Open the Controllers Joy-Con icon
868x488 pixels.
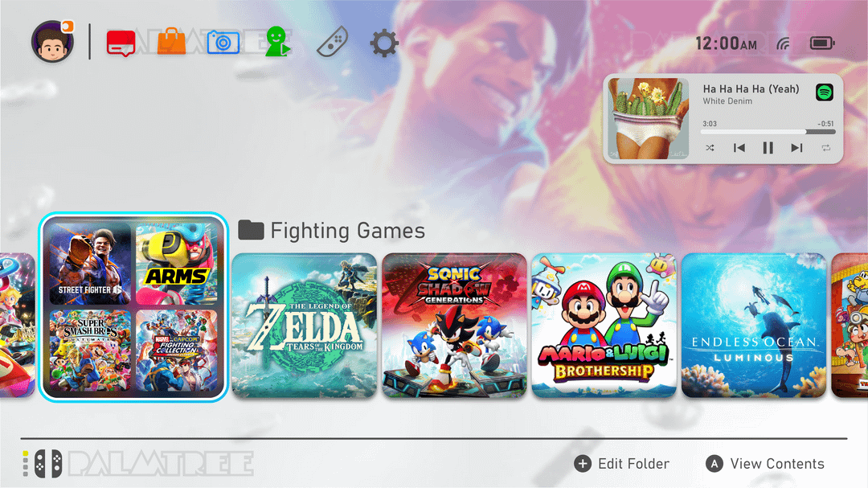tap(332, 42)
